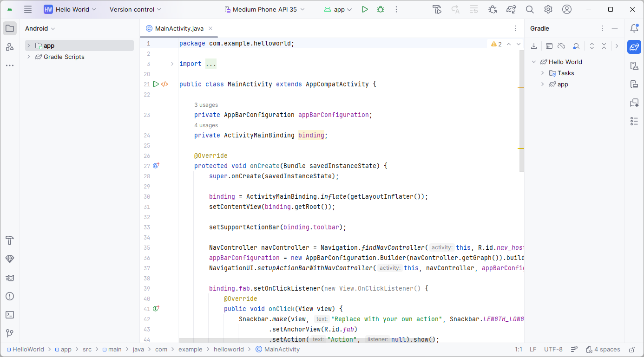Open the Terminal tool window
The height and width of the screenshot is (357, 644).
10,315
